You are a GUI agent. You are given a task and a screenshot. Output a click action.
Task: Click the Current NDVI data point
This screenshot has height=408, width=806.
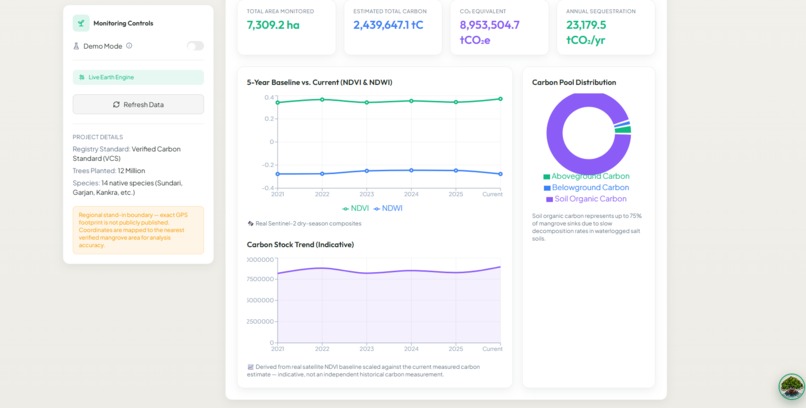tap(500, 99)
